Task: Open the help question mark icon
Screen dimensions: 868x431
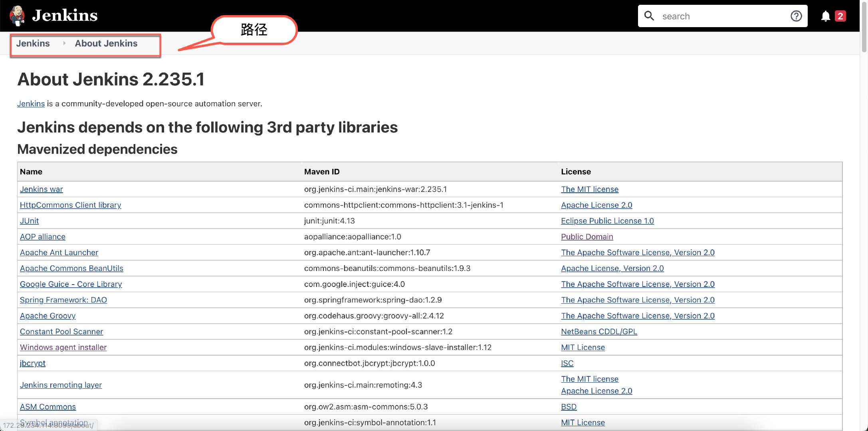Action: [796, 16]
